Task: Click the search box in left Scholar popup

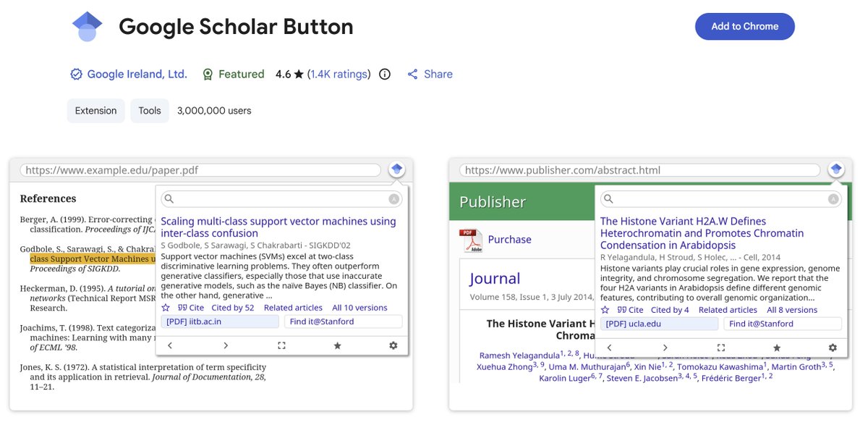Action: click(282, 199)
